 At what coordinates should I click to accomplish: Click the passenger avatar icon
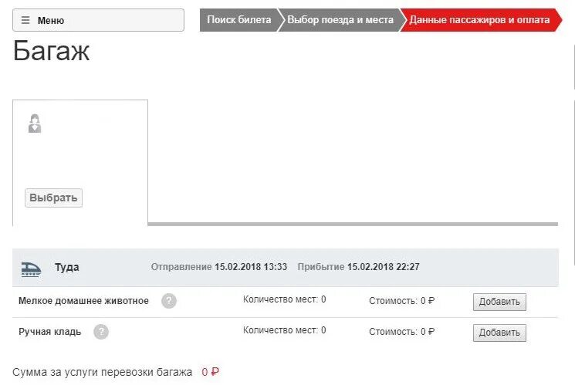click(x=35, y=123)
